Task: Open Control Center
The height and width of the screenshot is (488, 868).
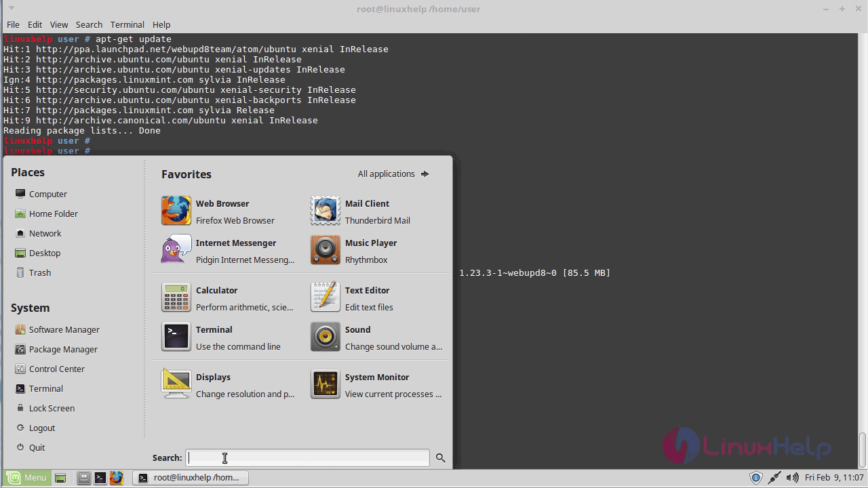Action: click(x=50, y=369)
